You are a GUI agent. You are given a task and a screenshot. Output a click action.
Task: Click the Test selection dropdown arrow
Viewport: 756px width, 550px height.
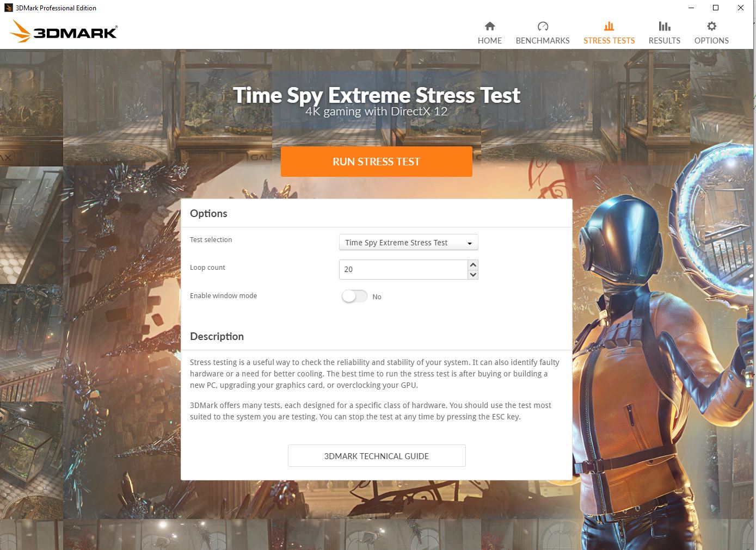pyautogui.click(x=469, y=242)
